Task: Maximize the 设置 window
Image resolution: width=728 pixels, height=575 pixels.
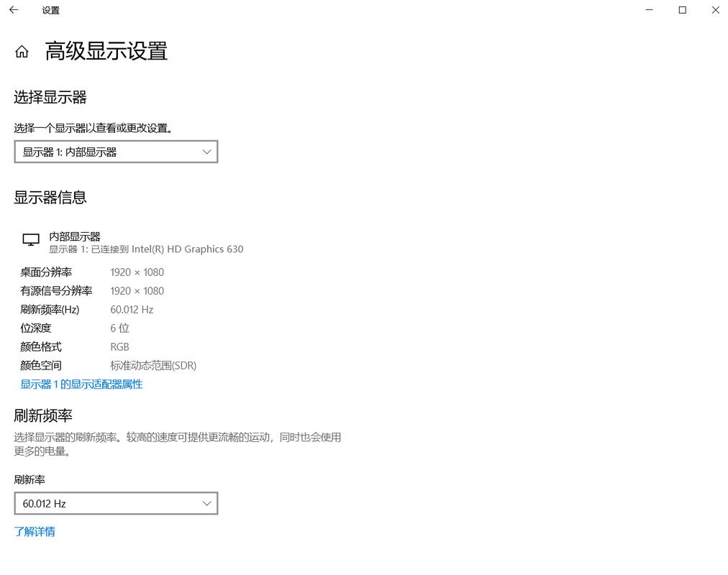Action: [x=682, y=10]
